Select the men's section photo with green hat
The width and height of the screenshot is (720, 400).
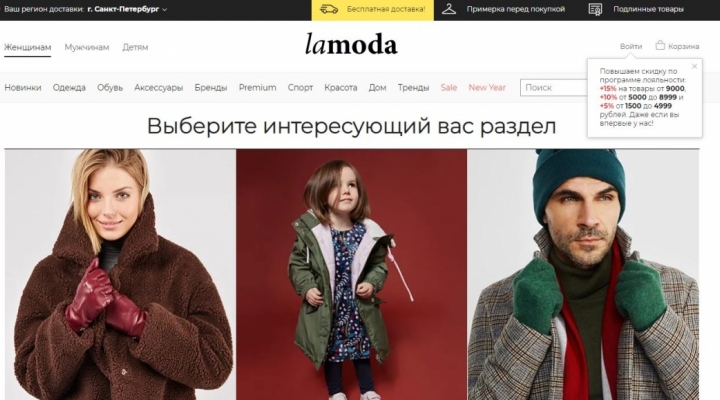[584, 274]
